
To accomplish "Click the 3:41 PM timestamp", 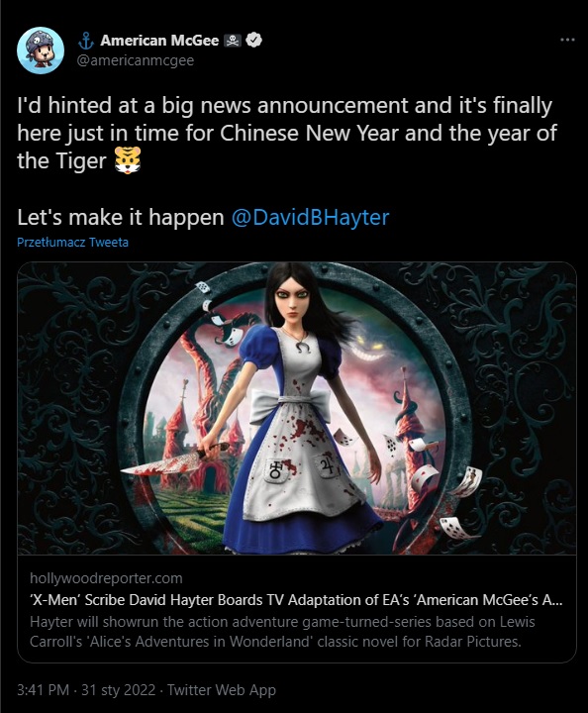I will pyautogui.click(x=44, y=690).
